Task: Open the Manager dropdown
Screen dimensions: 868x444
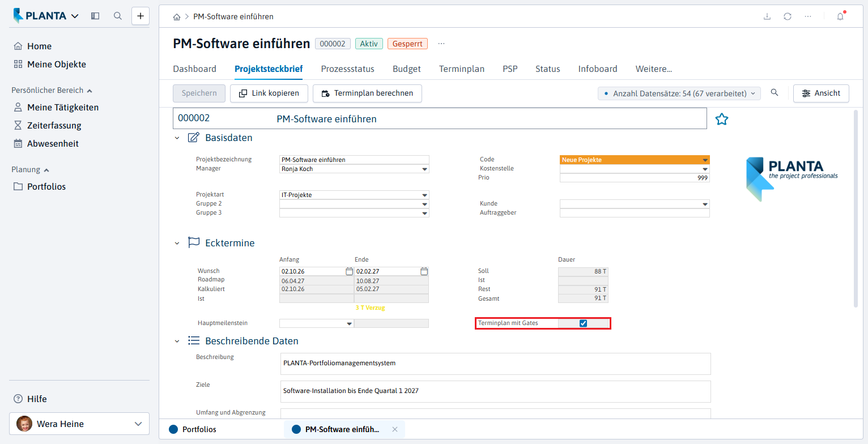Action: 425,169
